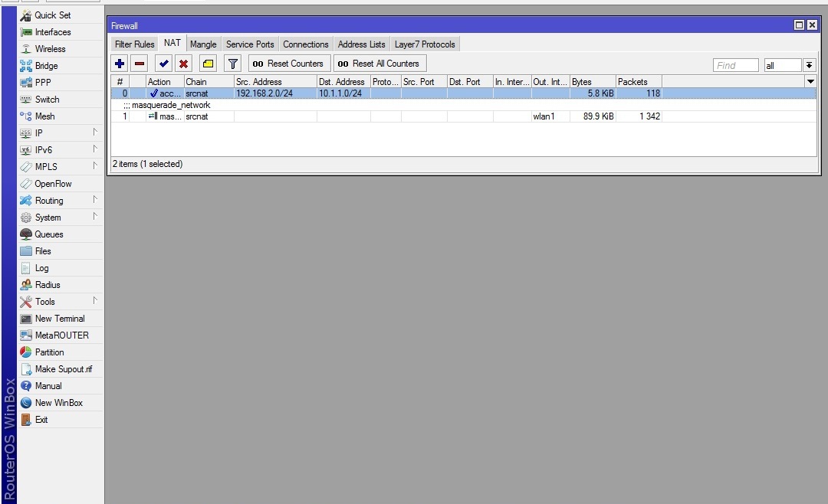Sort by Src. Address column header

276,82
